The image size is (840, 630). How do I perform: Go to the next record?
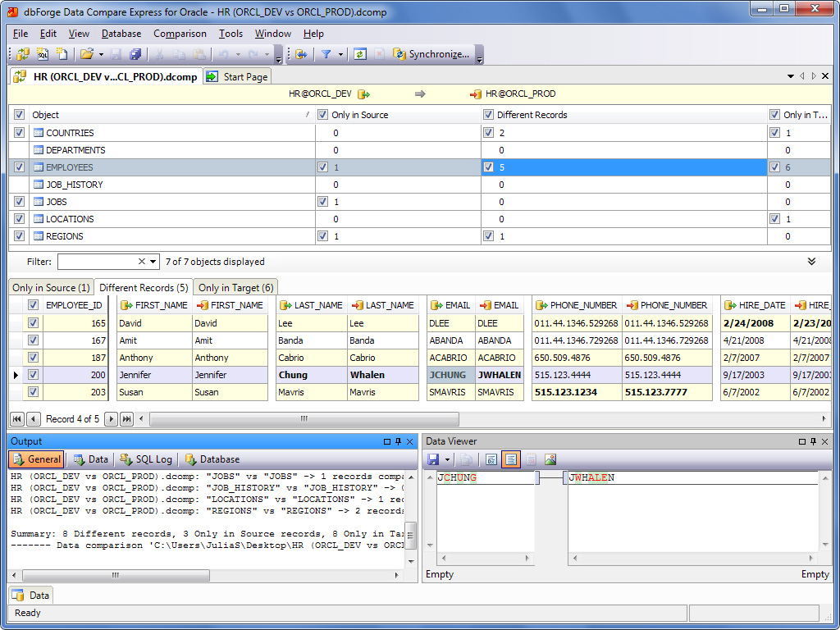(x=111, y=419)
